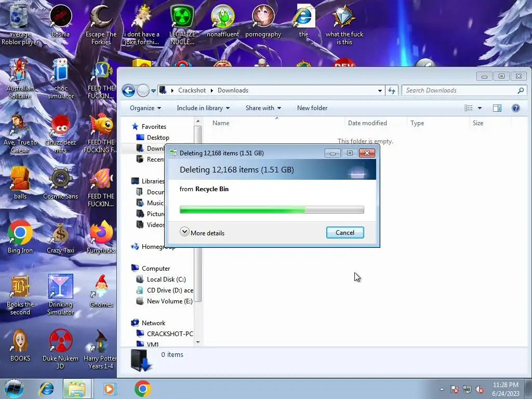The width and height of the screenshot is (532, 399).
Task: Click Crackshot in the address breadcrumb
Action: coord(192,90)
